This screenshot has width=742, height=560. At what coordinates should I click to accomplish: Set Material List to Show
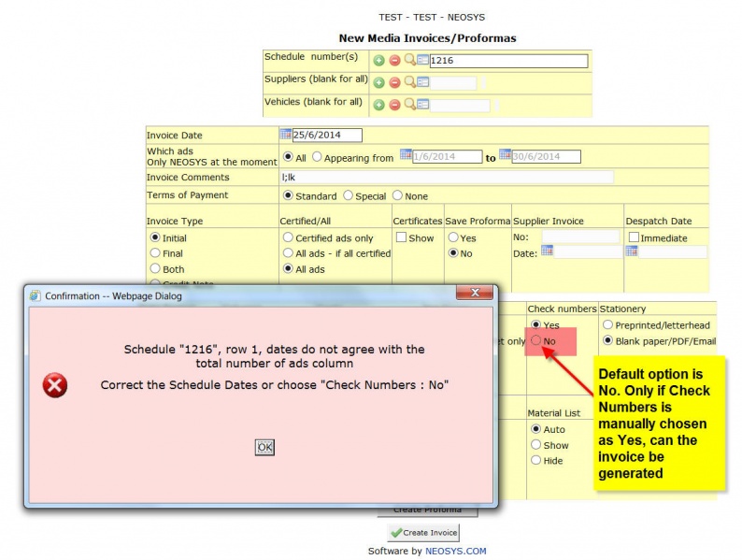[x=535, y=444]
